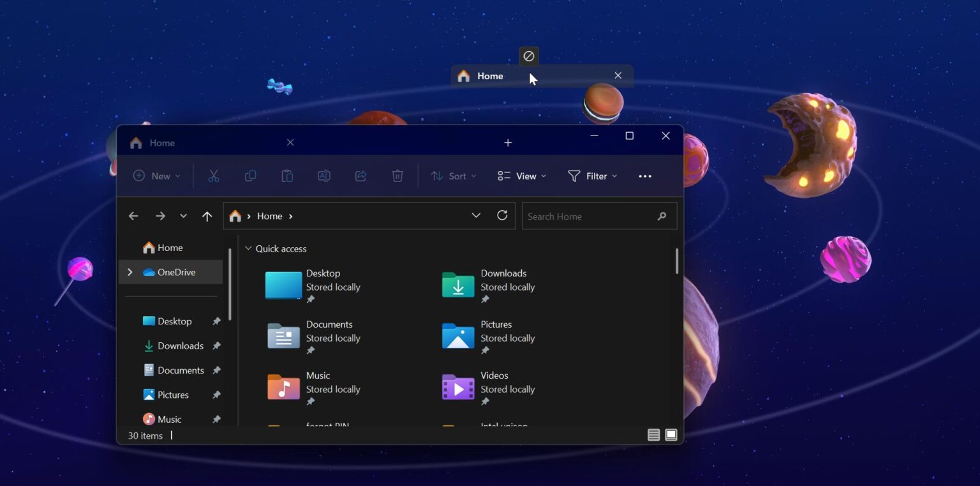Image resolution: width=980 pixels, height=486 pixels.
Task: Switch to large thumbnails view
Action: tap(671, 435)
